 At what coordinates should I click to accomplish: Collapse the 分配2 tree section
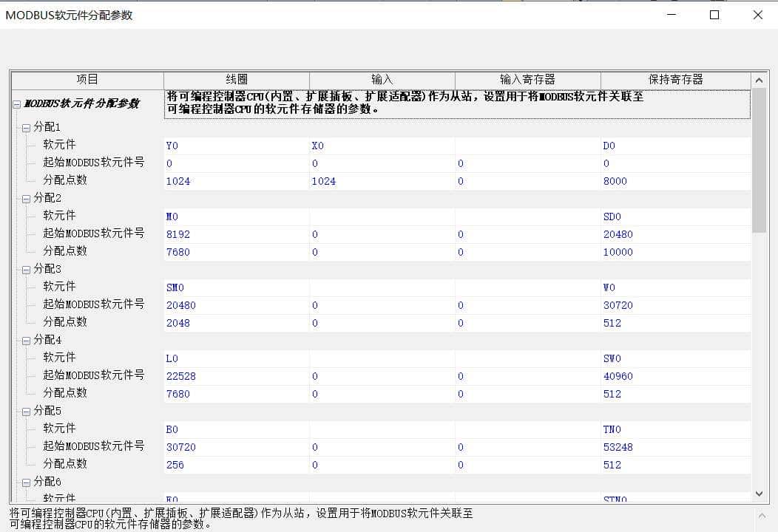pyautogui.click(x=24, y=198)
